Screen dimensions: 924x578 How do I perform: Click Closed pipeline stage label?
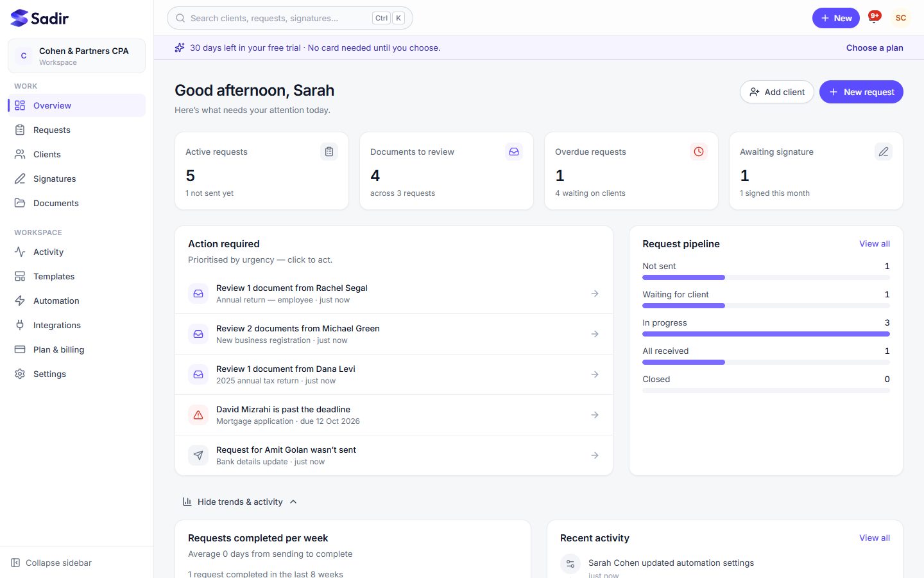coord(656,379)
